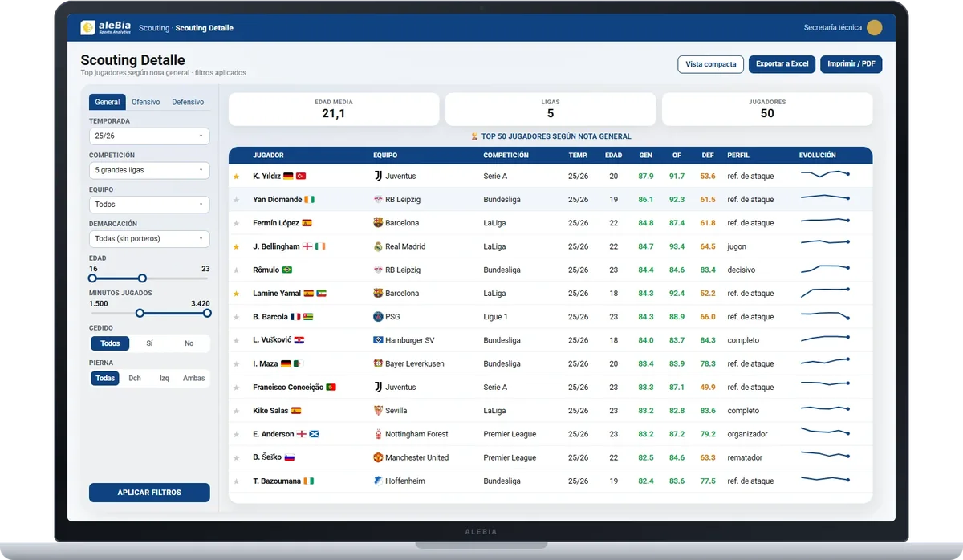
Task: Click the EDAD column header
Action: tap(613, 156)
